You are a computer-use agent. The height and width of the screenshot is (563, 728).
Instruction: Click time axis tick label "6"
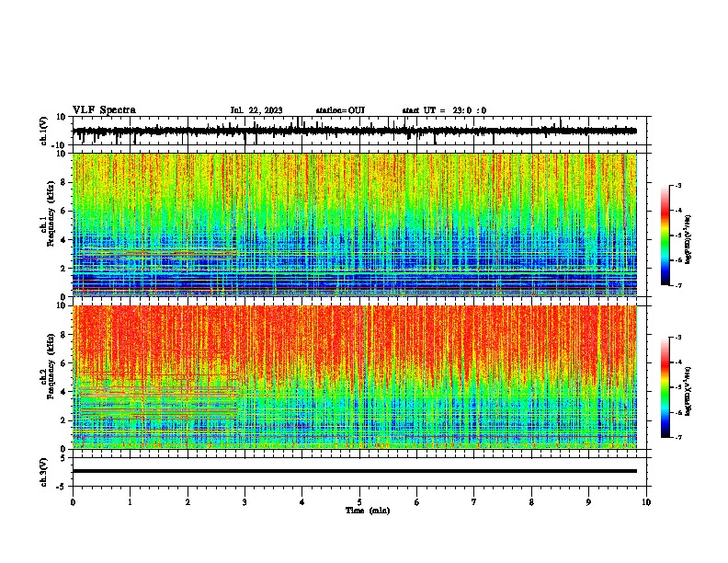coord(417,502)
